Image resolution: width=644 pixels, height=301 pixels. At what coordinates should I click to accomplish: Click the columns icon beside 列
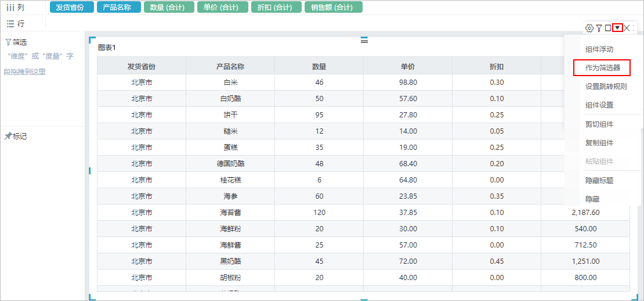click(10, 8)
